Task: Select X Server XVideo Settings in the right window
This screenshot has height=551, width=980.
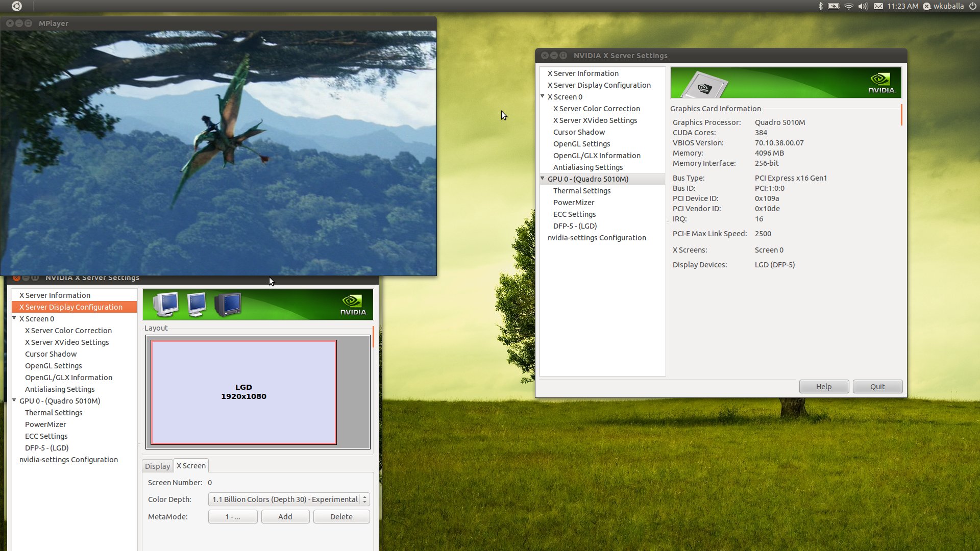Action: [595, 120]
